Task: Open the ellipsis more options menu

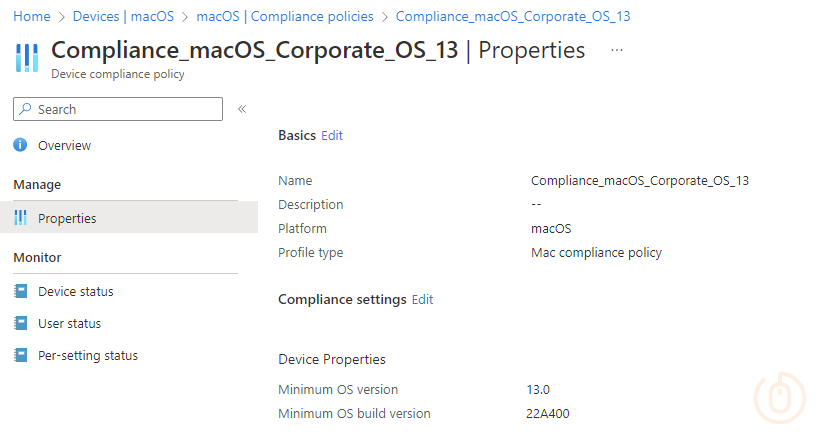Action: (x=617, y=50)
